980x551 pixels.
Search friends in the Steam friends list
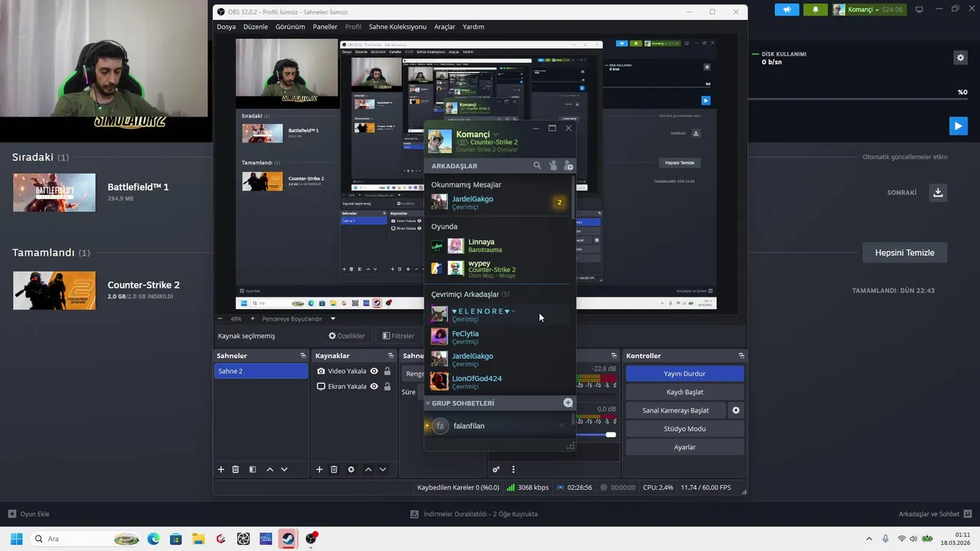537,165
